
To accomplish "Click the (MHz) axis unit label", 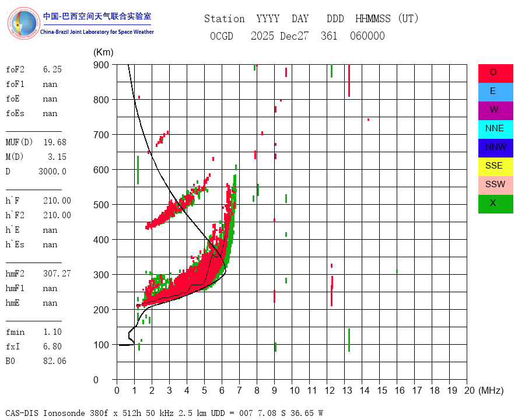I will [x=491, y=390].
